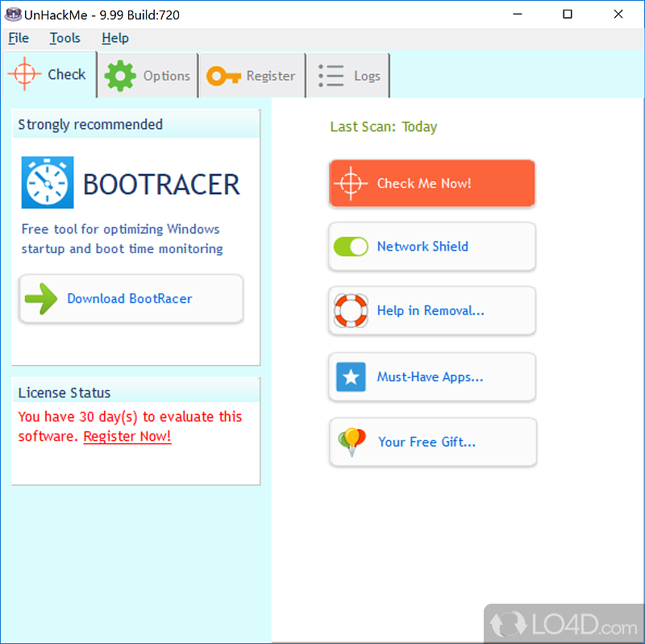Viewport: 645px width, 644px height.
Task: Click the lifebuoy Help in Removal icon
Action: coord(351,310)
